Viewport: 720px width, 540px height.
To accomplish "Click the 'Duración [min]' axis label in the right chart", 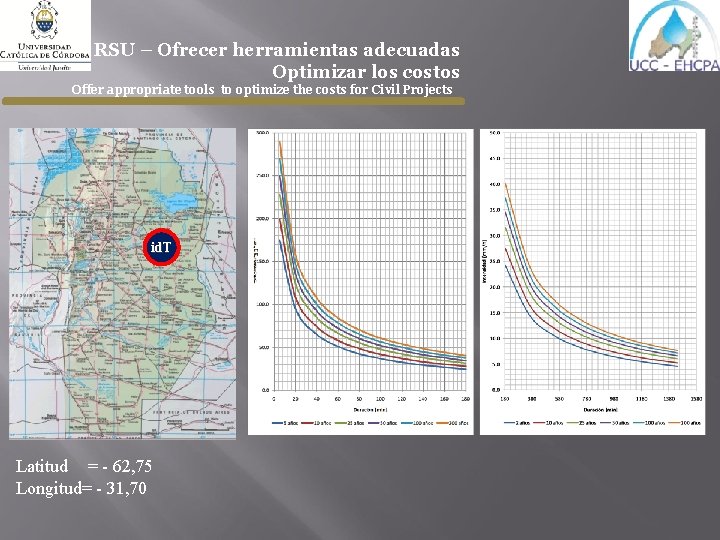I will 601,410.
